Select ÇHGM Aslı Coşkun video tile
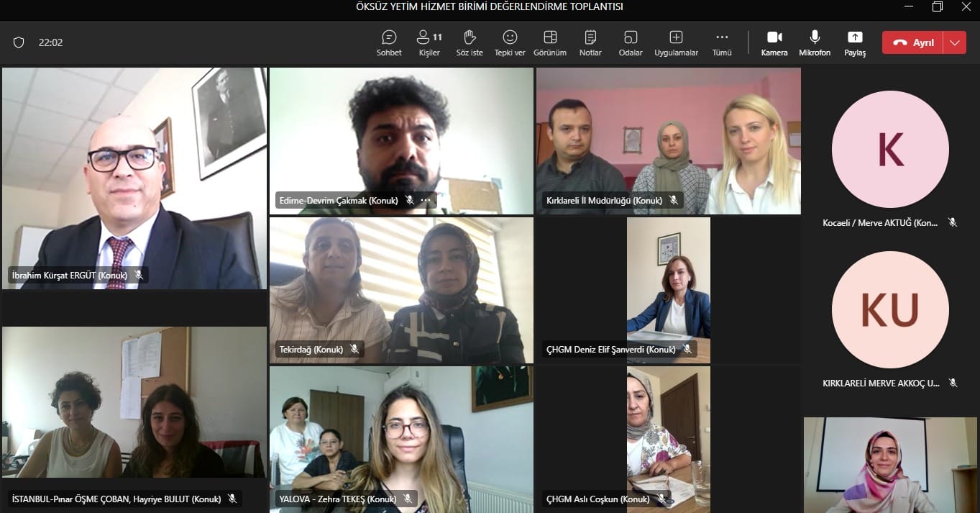Screen dimensions: 980x513 coord(669,439)
